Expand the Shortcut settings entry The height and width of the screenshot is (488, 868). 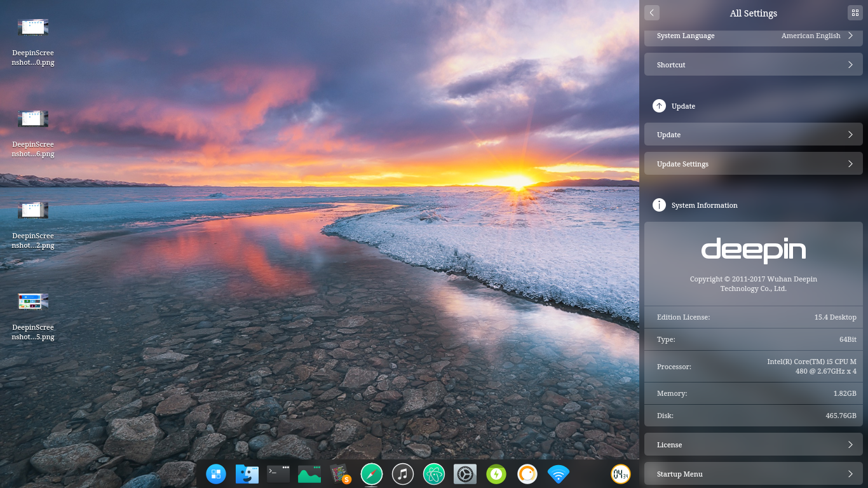(753, 64)
